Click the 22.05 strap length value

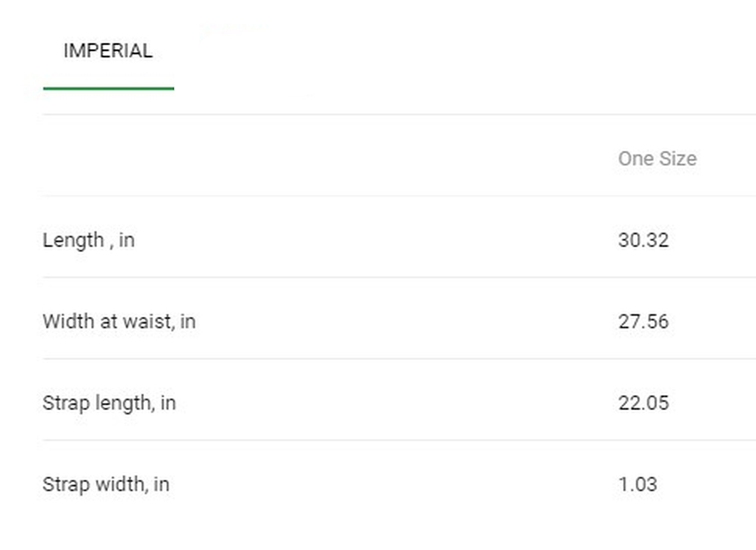pos(643,403)
